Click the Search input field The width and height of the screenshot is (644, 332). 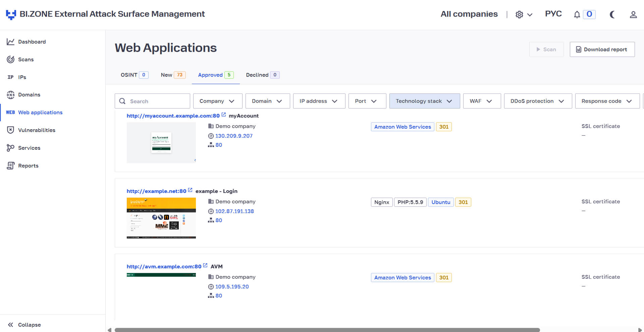[152, 101]
